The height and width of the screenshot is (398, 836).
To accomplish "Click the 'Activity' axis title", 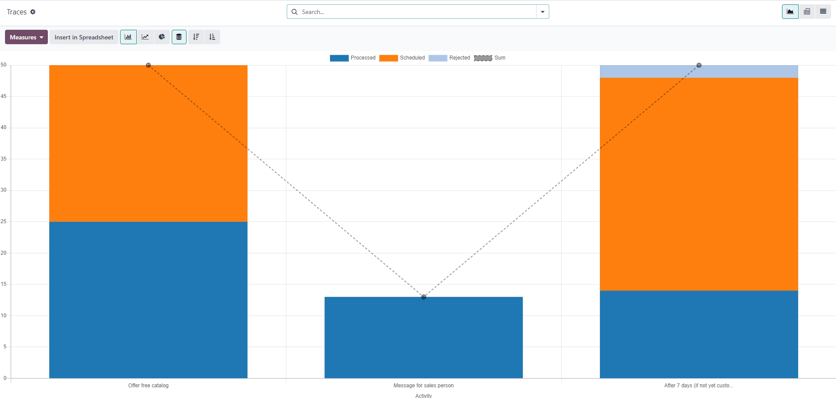I will click(x=423, y=395).
